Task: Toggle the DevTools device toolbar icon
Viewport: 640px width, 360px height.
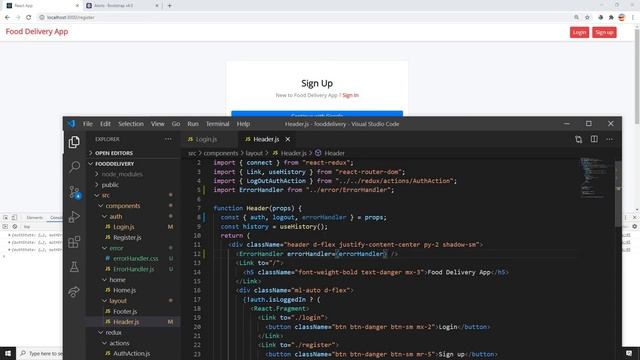Action: [x=14, y=218]
